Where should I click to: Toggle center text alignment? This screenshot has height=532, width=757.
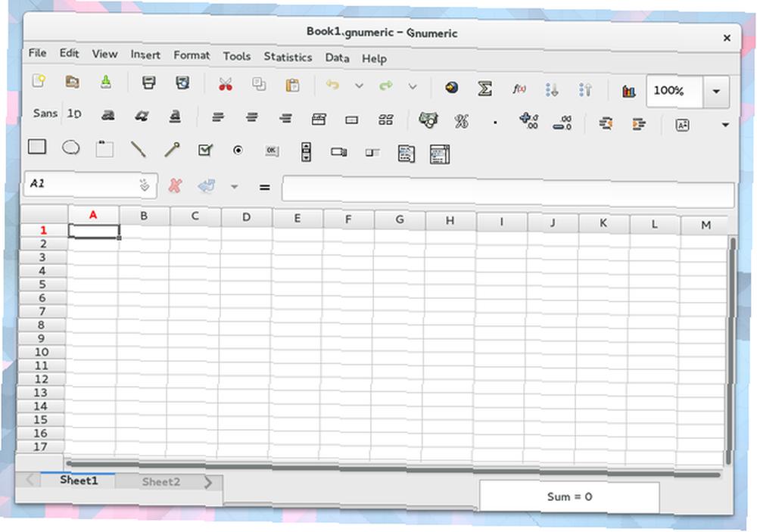(x=252, y=117)
